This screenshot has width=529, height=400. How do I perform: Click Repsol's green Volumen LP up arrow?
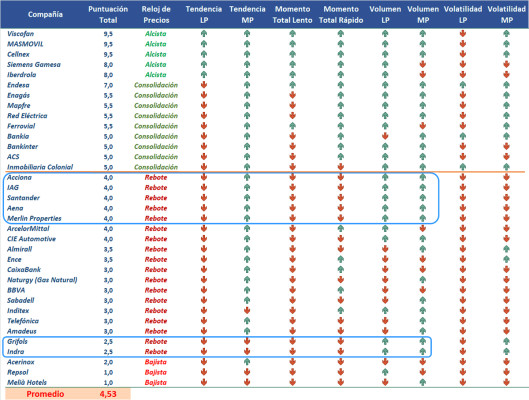(385, 372)
